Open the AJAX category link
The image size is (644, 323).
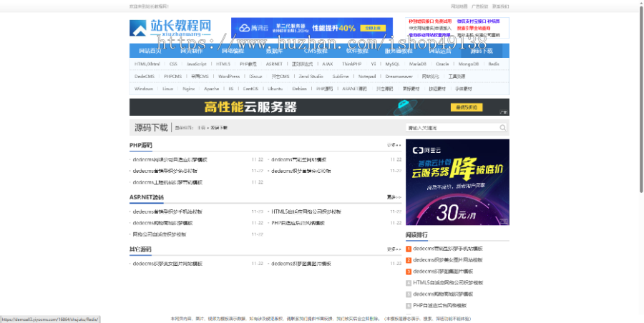tap(327, 64)
